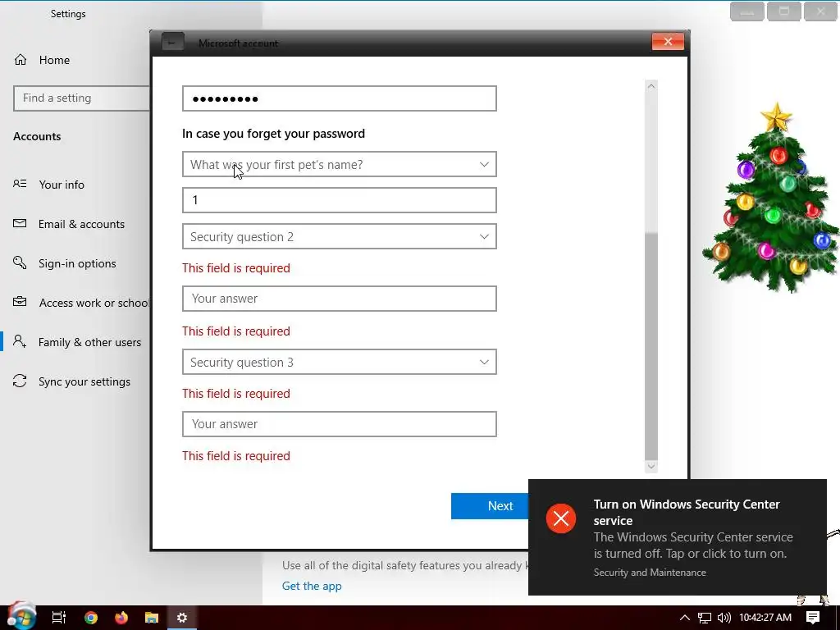Click the Your answer field under question 2
The image size is (840, 630).
coord(339,299)
